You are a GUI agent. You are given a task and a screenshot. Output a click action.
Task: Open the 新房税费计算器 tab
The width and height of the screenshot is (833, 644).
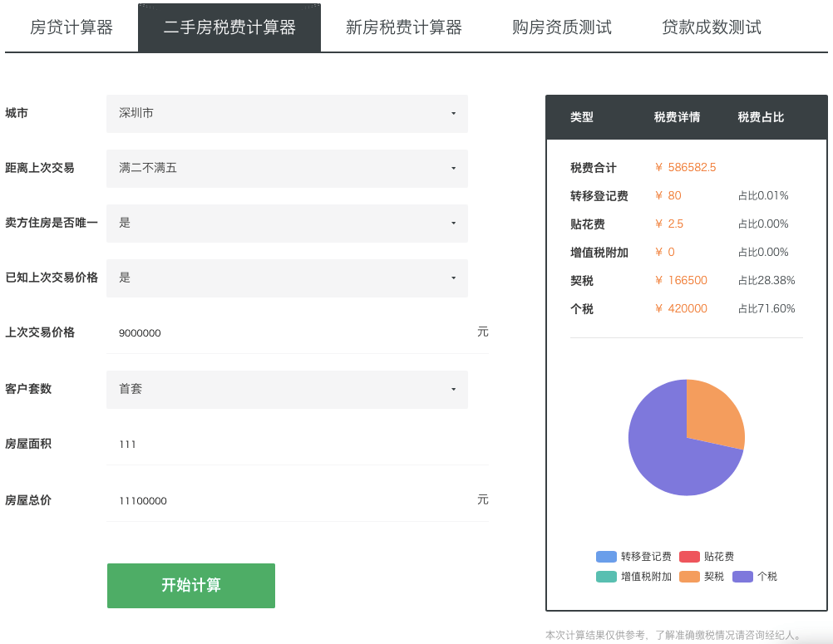pyautogui.click(x=403, y=27)
